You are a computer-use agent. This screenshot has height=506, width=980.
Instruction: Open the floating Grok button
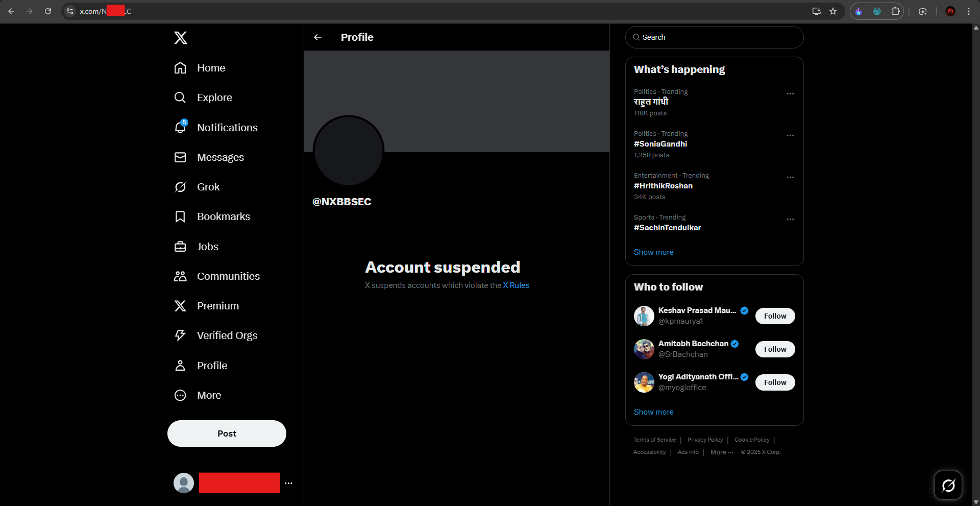[948, 485]
